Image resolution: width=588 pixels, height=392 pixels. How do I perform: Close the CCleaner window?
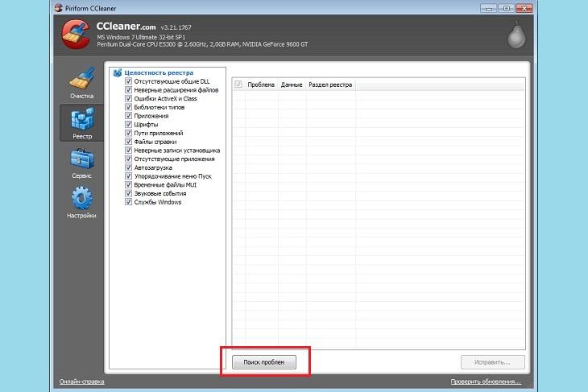pyautogui.click(x=524, y=8)
